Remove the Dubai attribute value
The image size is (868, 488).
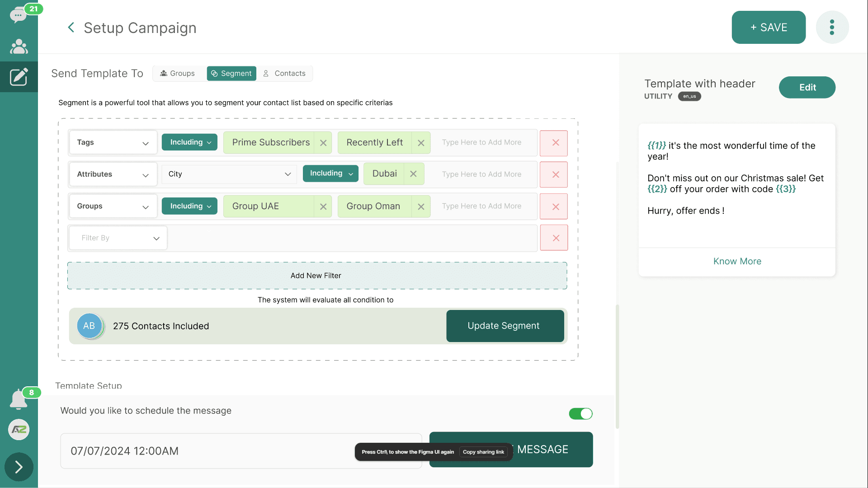pos(413,174)
